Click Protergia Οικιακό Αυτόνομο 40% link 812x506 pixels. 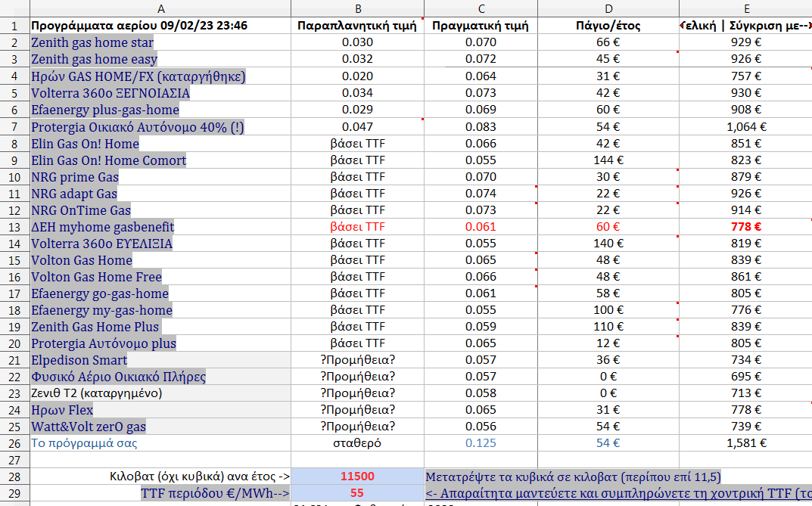click(137, 127)
